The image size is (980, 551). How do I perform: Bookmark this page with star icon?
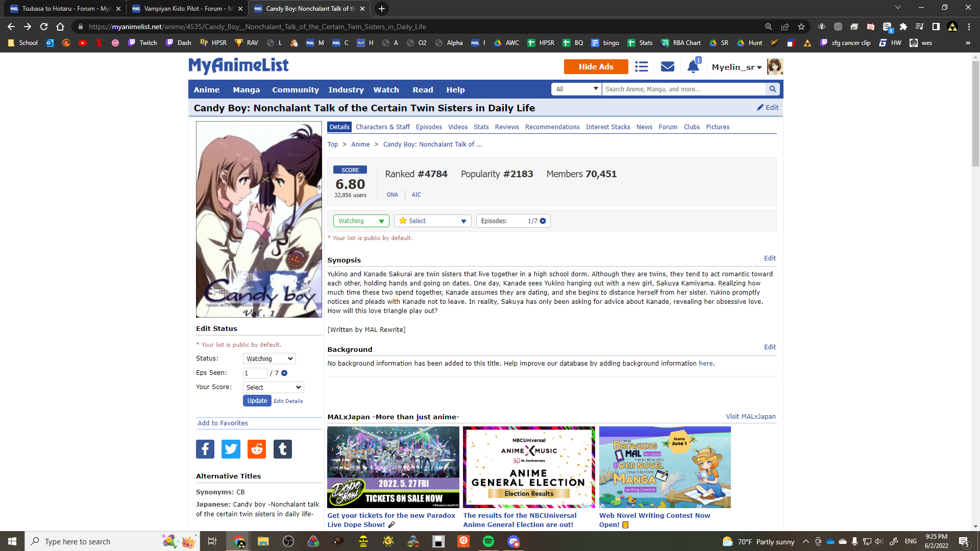(801, 27)
